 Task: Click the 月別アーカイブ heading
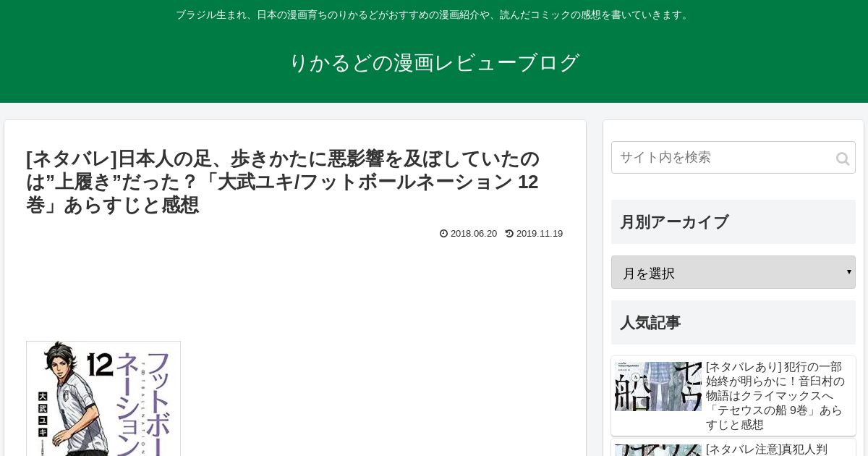point(733,221)
